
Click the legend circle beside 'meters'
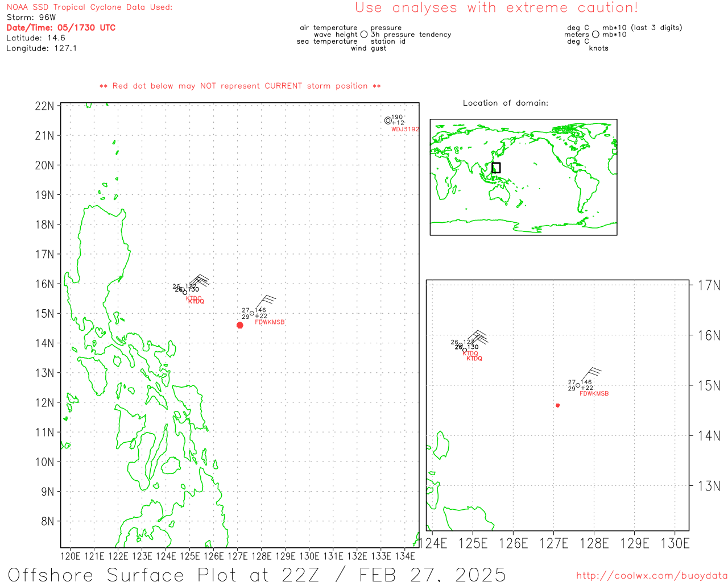595,35
